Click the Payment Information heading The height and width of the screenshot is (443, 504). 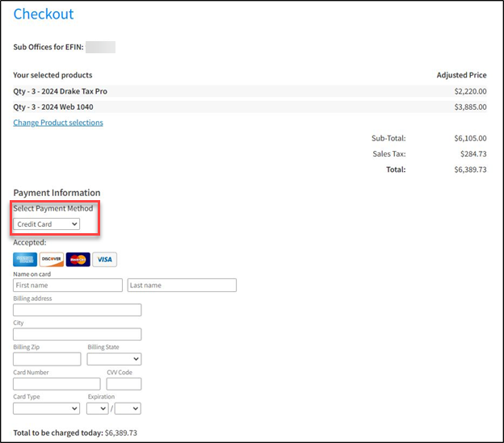point(57,193)
